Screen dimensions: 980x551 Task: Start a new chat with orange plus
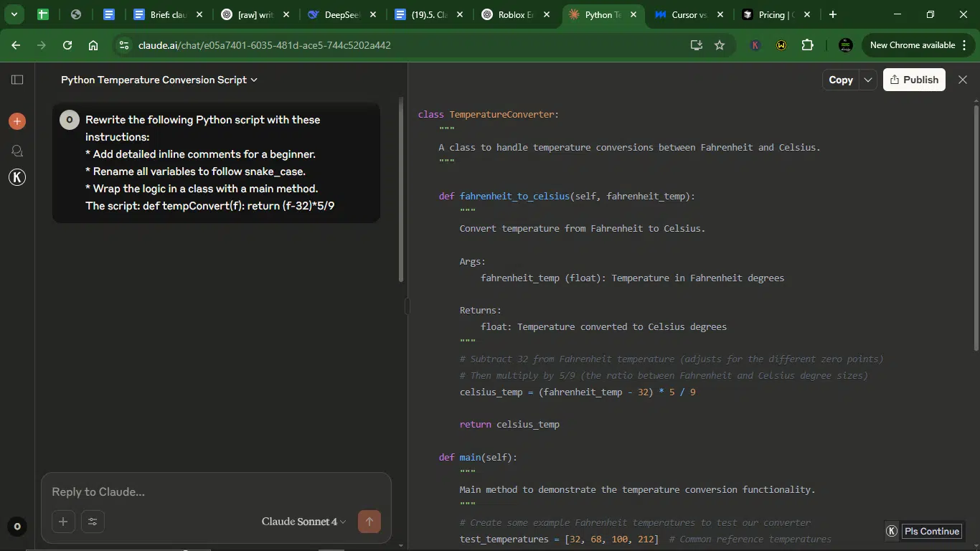(x=17, y=121)
